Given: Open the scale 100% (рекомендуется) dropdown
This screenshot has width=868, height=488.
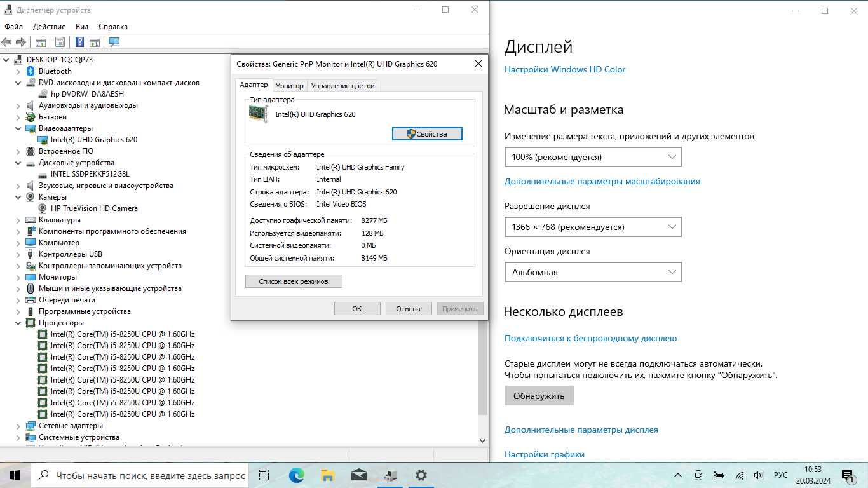Looking at the screenshot, I should tap(593, 157).
